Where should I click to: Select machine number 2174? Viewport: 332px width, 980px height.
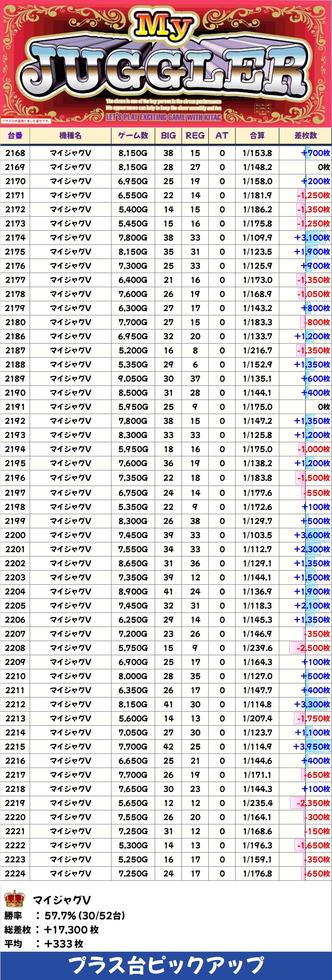(15, 237)
